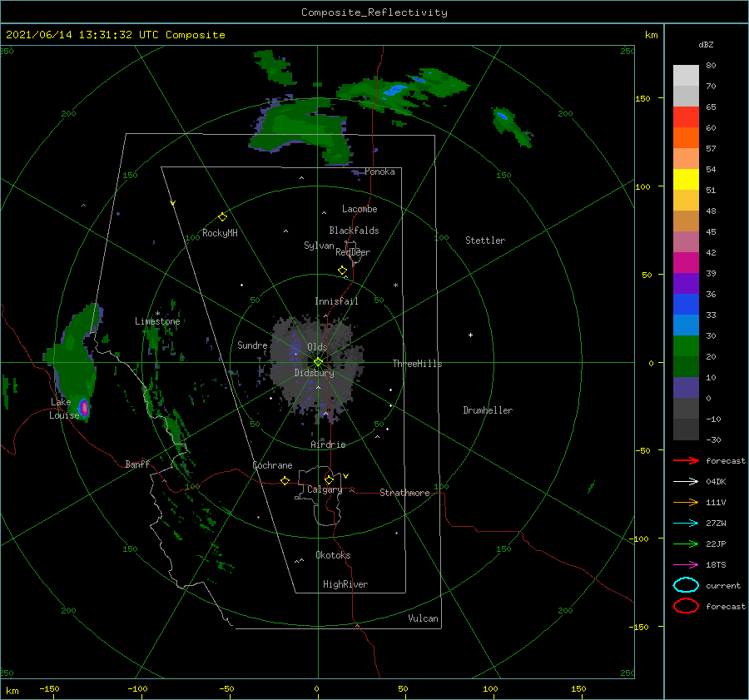
Task: Click the green 22JP arrow icon
Action: pos(686,544)
